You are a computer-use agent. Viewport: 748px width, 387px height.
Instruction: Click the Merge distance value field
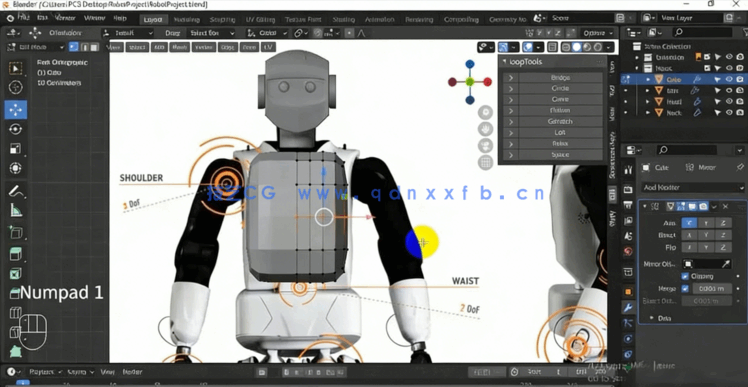click(x=711, y=289)
